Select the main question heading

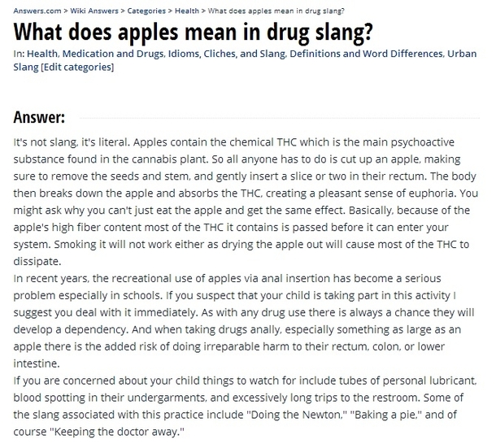click(193, 32)
